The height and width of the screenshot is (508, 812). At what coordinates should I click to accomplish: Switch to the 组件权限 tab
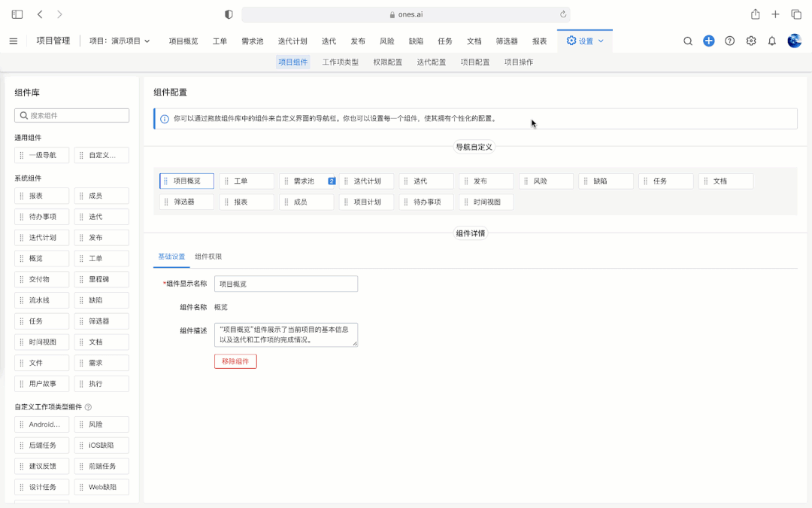click(x=208, y=257)
